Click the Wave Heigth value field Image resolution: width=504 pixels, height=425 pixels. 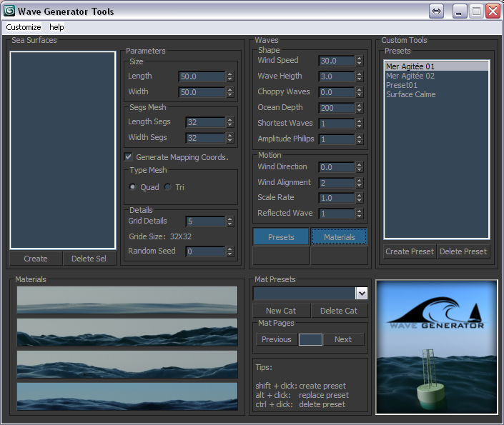pos(337,76)
